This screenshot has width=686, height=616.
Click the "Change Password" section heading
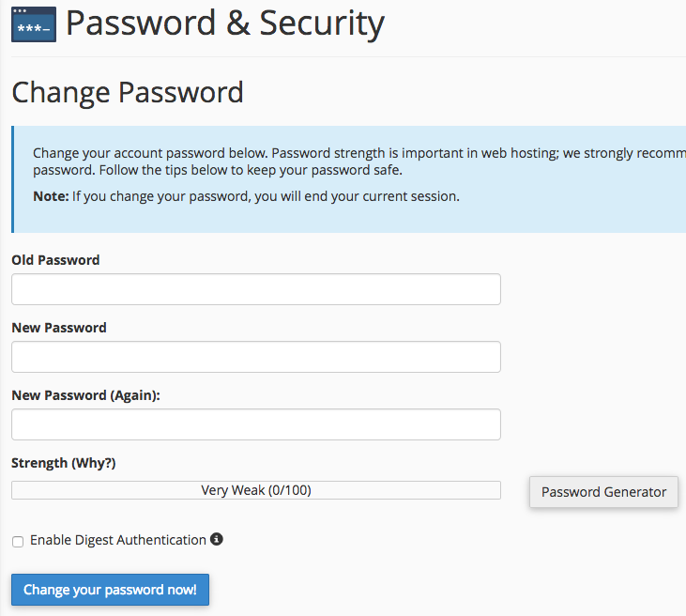[x=128, y=92]
